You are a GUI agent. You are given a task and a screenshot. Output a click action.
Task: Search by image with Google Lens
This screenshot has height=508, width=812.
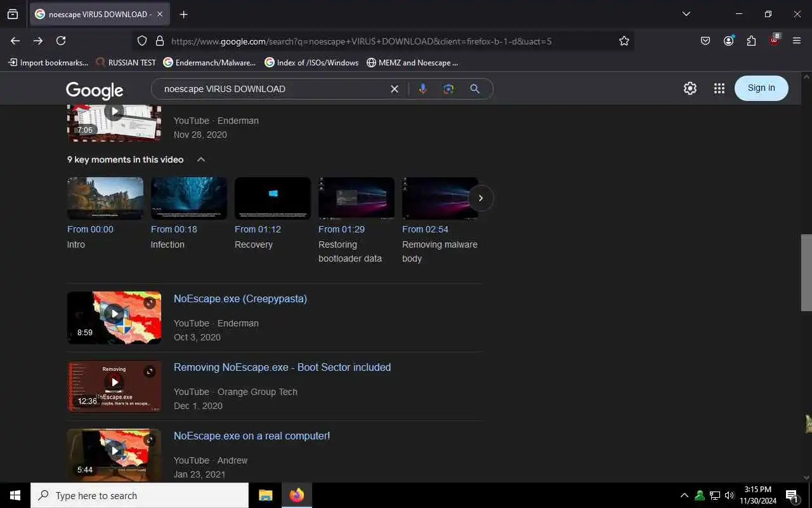[449, 89]
